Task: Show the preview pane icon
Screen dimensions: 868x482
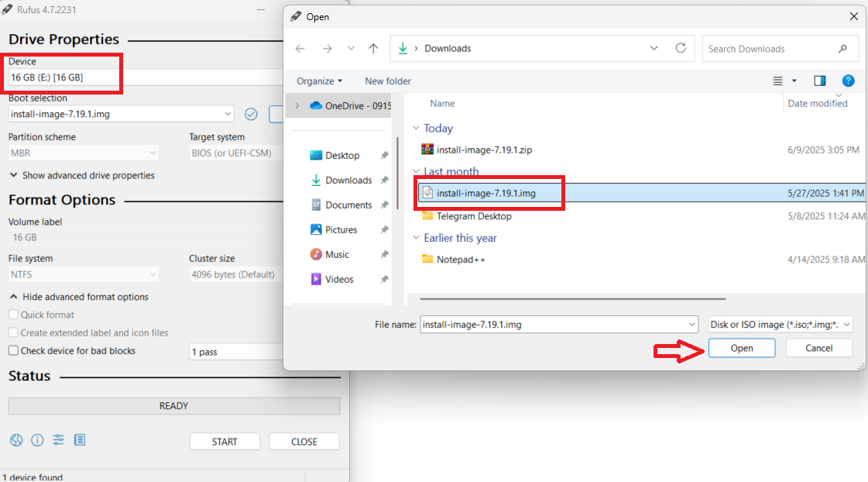Action: (x=820, y=81)
